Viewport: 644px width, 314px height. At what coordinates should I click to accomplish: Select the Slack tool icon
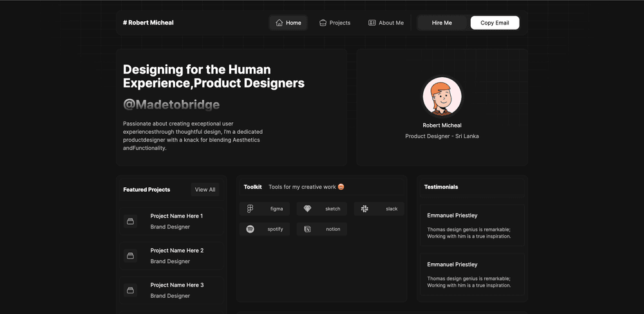point(365,208)
